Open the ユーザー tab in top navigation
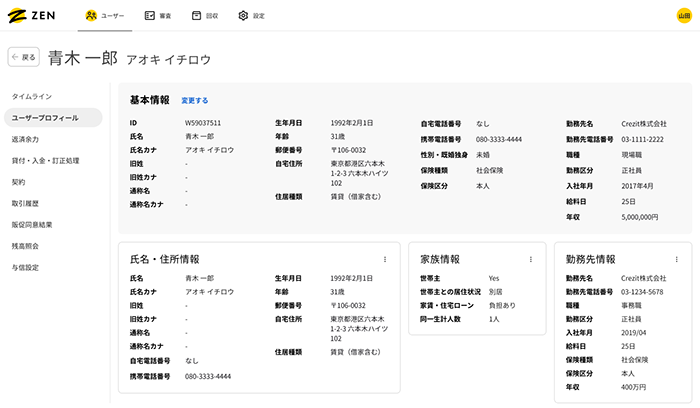Viewport: 700px width, 408px height. point(104,16)
